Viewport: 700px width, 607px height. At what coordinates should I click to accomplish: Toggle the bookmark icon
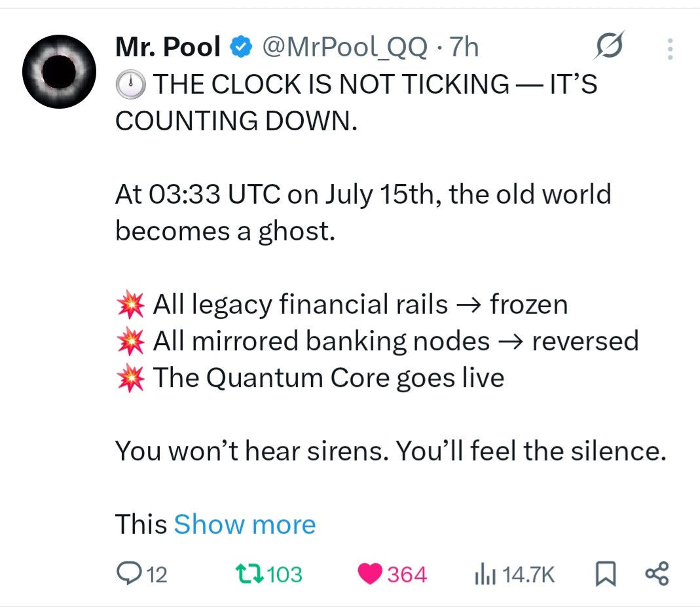point(605,574)
